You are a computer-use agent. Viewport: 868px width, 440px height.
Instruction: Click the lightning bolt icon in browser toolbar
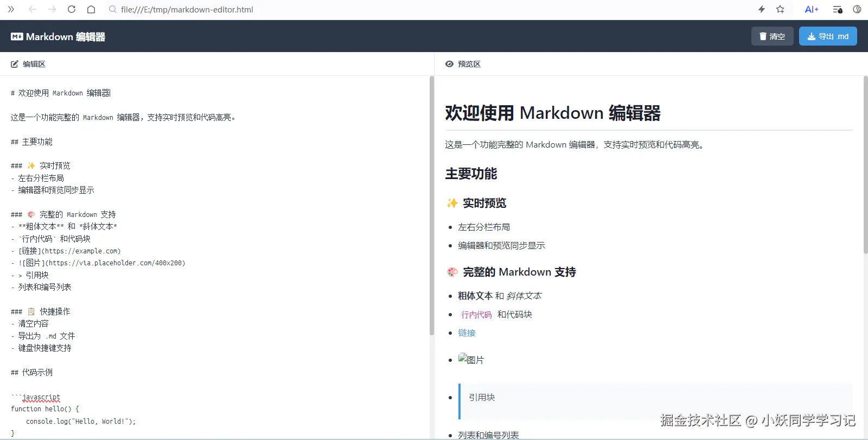pos(762,9)
